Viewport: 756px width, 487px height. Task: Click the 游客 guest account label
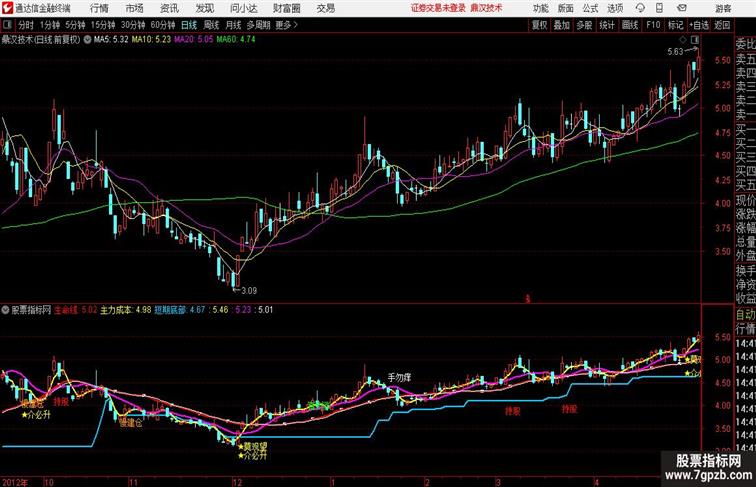723,8
